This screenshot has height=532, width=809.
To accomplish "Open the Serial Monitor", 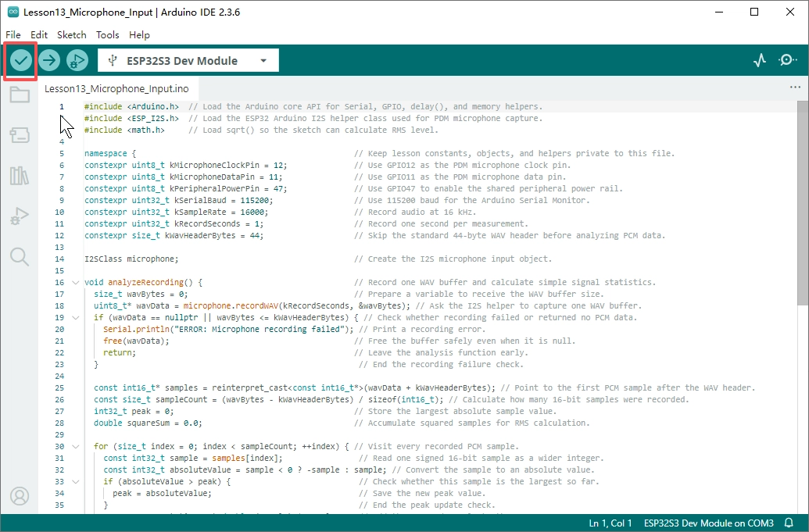I will click(787, 60).
